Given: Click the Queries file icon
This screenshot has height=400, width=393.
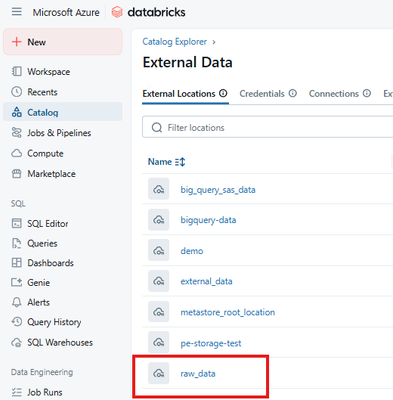Looking at the screenshot, I should [17, 243].
